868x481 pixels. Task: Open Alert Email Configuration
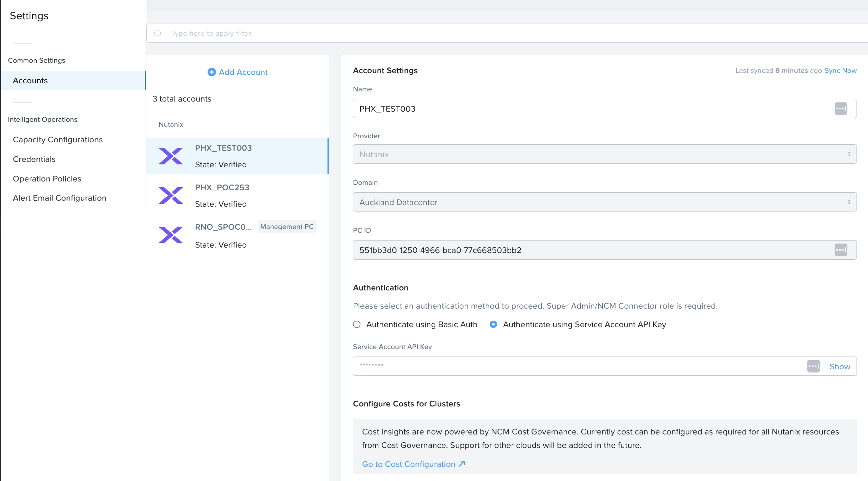coord(60,198)
